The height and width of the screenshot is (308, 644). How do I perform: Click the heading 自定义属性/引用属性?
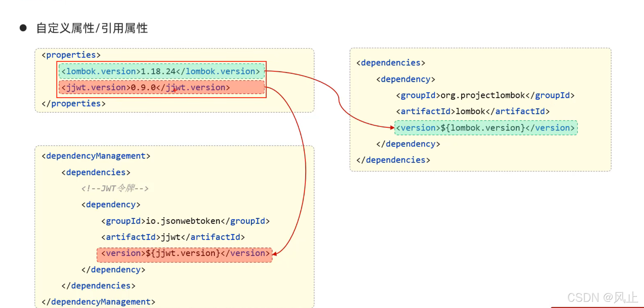(x=92, y=28)
